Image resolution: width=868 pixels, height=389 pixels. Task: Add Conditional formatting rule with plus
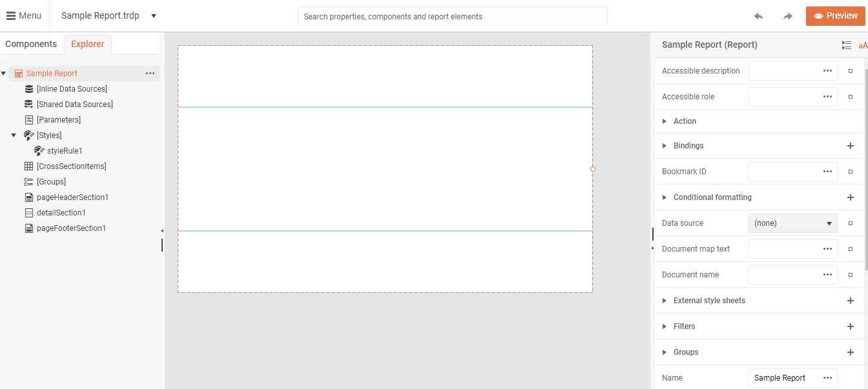(851, 197)
